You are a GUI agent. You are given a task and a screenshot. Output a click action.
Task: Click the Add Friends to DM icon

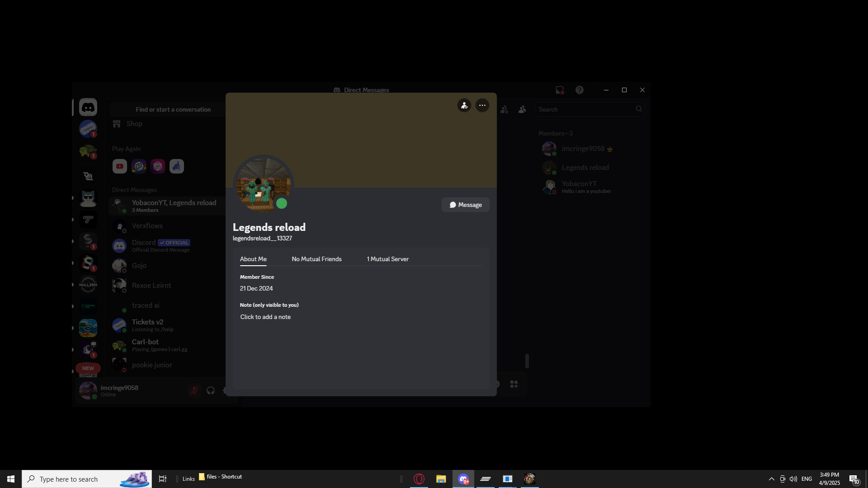(505, 109)
